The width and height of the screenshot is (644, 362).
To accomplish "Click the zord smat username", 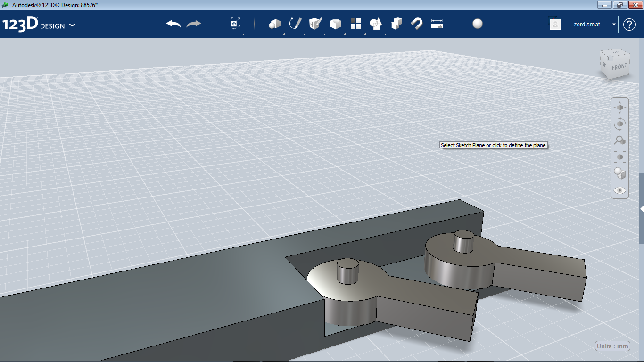I will pos(587,25).
